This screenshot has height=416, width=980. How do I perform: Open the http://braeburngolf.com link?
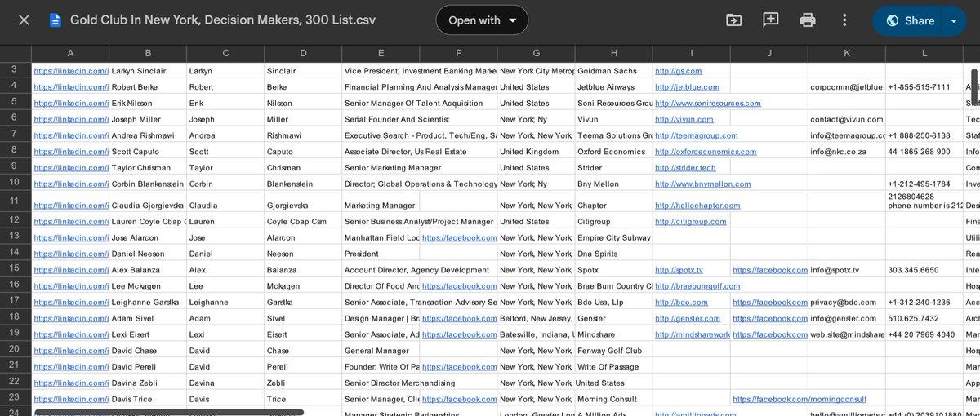tap(697, 286)
